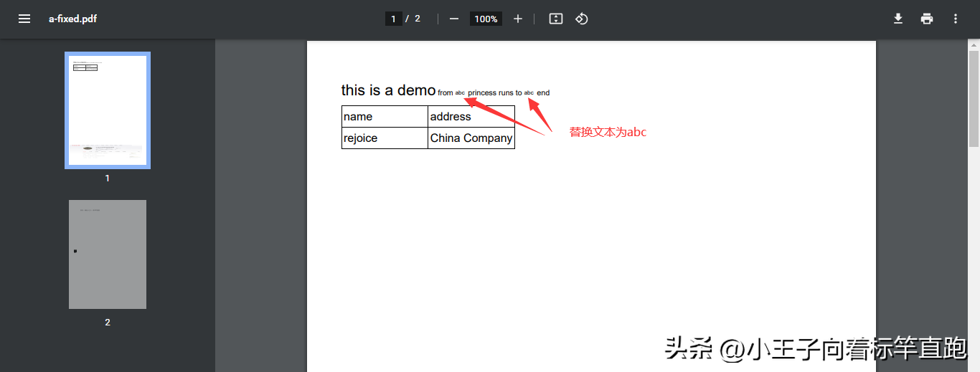Download the PDF file
The height and width of the screenshot is (372, 980).
coord(898,19)
